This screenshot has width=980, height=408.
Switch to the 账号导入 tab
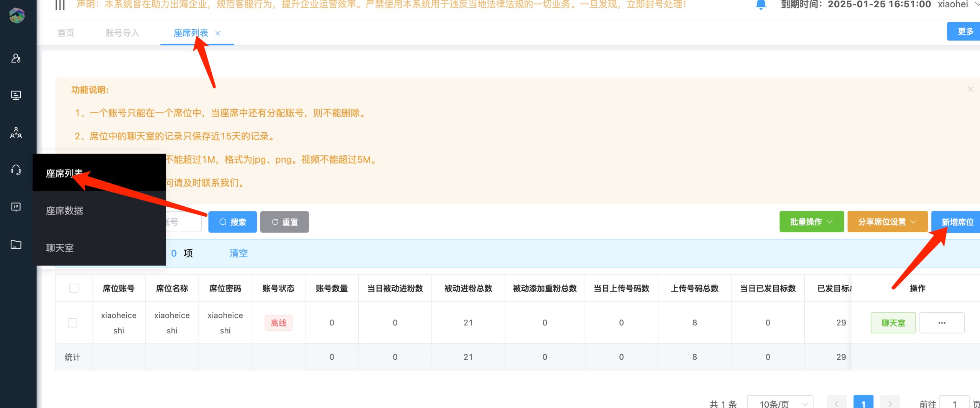(122, 33)
